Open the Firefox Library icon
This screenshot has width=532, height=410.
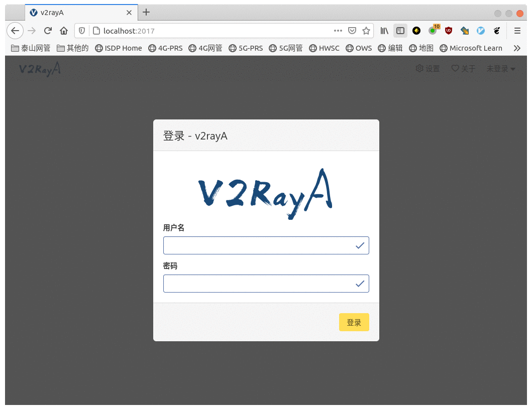tap(384, 31)
